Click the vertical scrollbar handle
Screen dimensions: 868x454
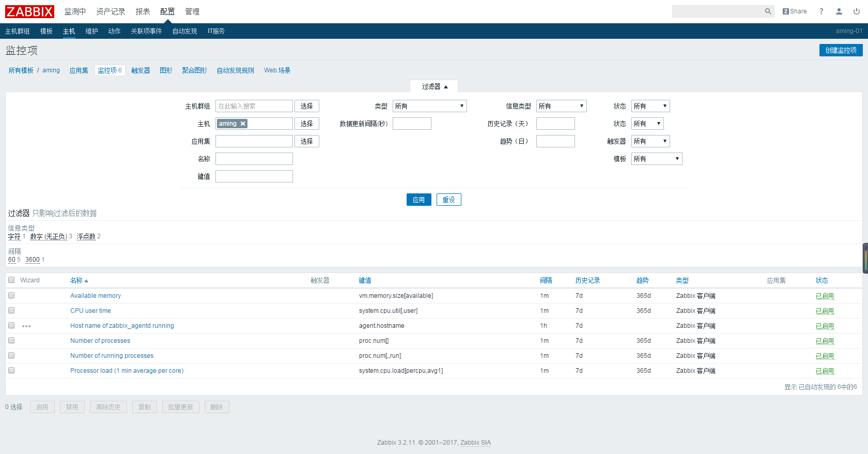(x=865, y=258)
